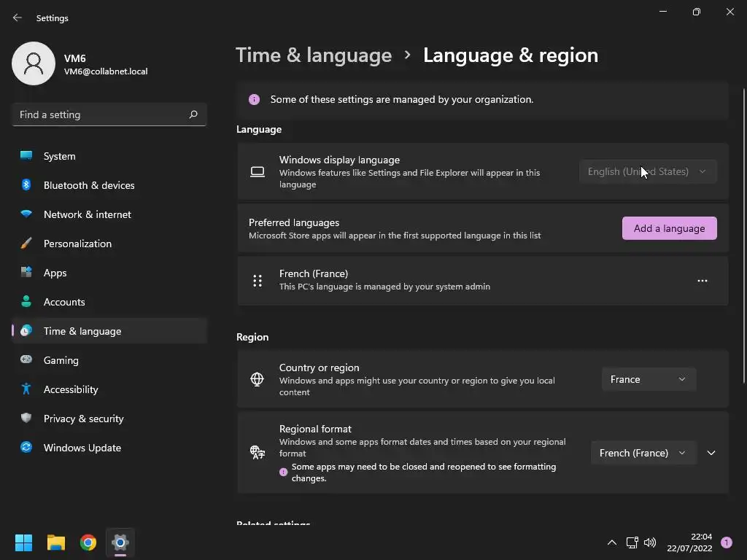Open the Windows Start menu
Viewport: 747px width, 560px height.
(23, 542)
